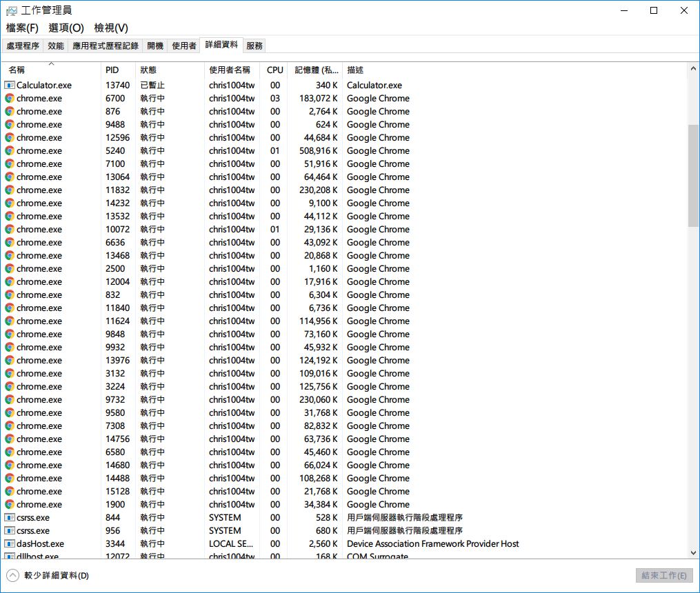Image resolution: width=700 pixels, height=593 pixels.
Task: Open the 服務 tab
Action: pyautogui.click(x=254, y=46)
